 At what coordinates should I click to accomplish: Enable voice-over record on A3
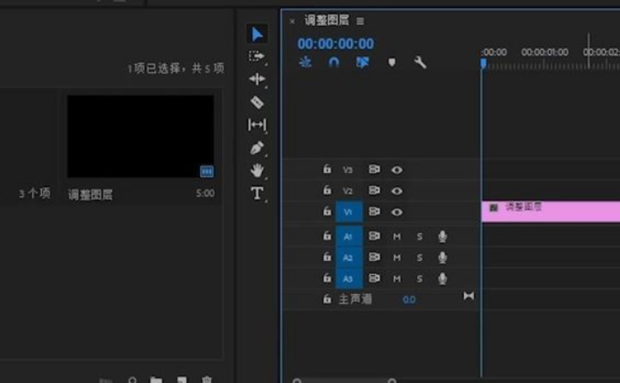click(x=442, y=279)
